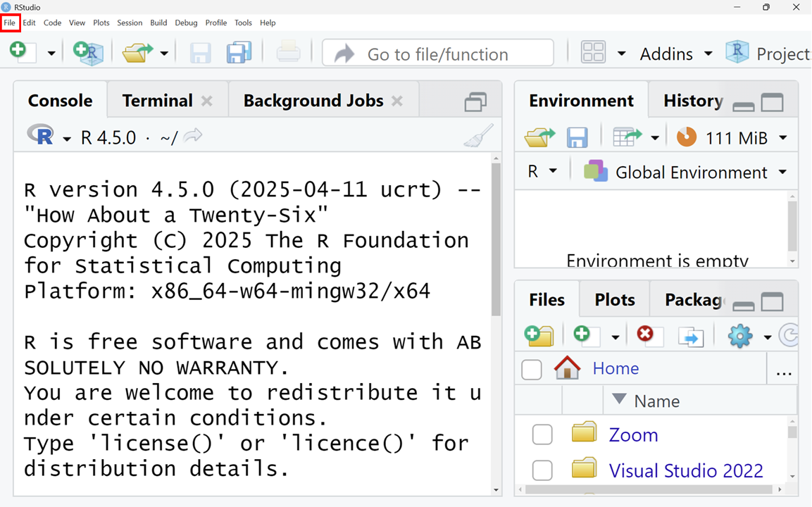Create a new project with toolbar icon
The width and height of the screenshot is (812, 507).
click(x=88, y=53)
